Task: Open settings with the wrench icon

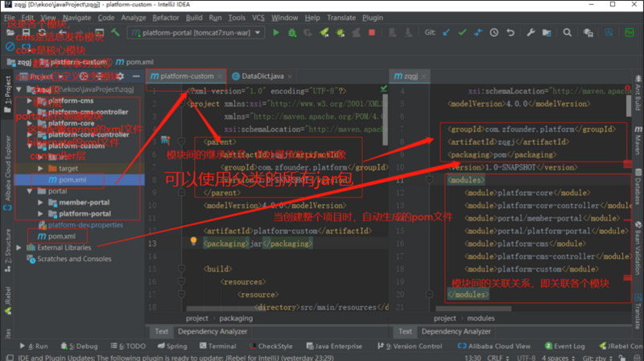Action: 530,32
